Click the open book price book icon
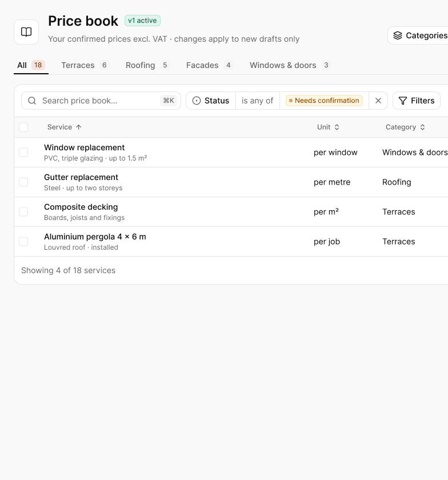The height and width of the screenshot is (480, 448). coord(26,32)
